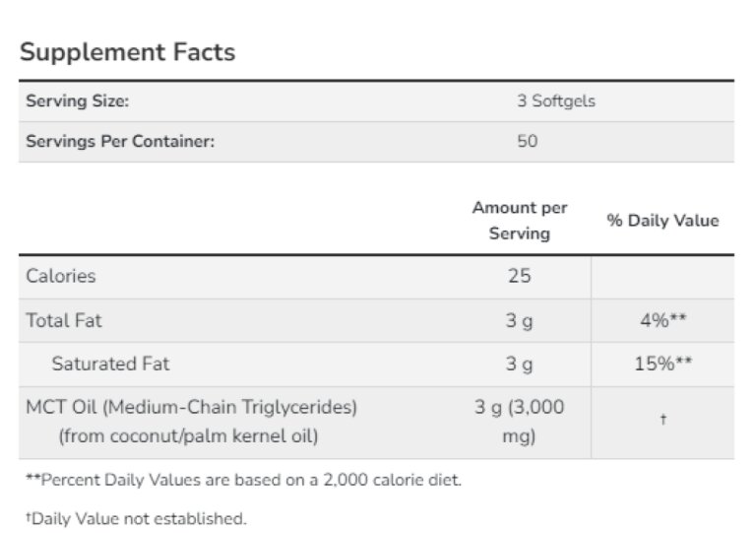Select the Saturated Fat row label
The width and height of the screenshot is (756, 533).
(x=110, y=364)
